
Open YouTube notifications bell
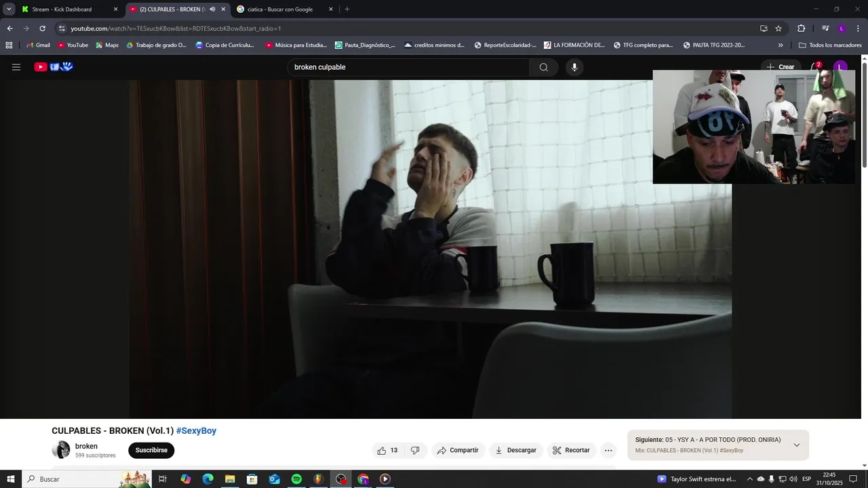[x=815, y=67]
